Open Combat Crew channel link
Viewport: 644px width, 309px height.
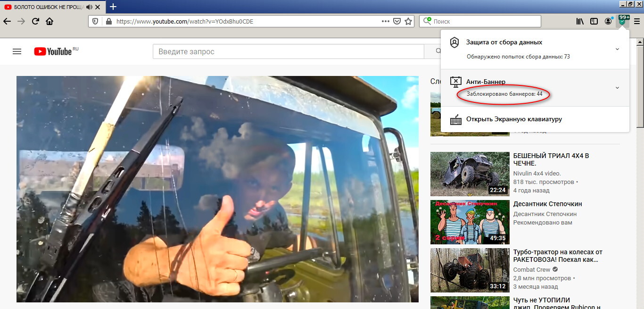(532, 270)
